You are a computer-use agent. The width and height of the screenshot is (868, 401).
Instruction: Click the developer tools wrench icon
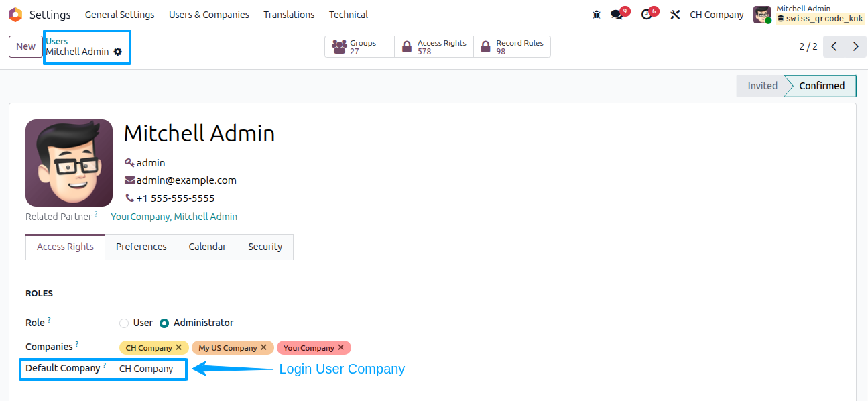pos(675,15)
